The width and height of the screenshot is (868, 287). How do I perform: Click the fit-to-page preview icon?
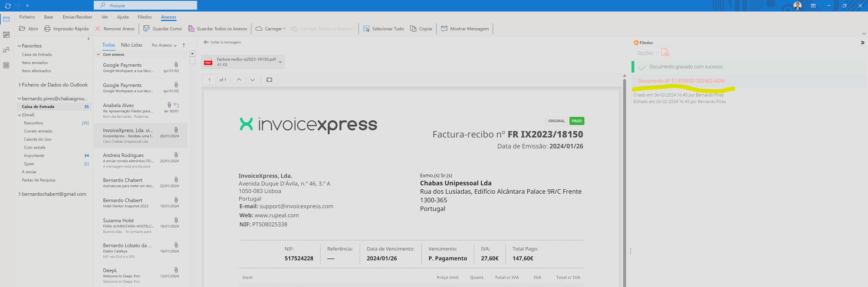pos(270,80)
